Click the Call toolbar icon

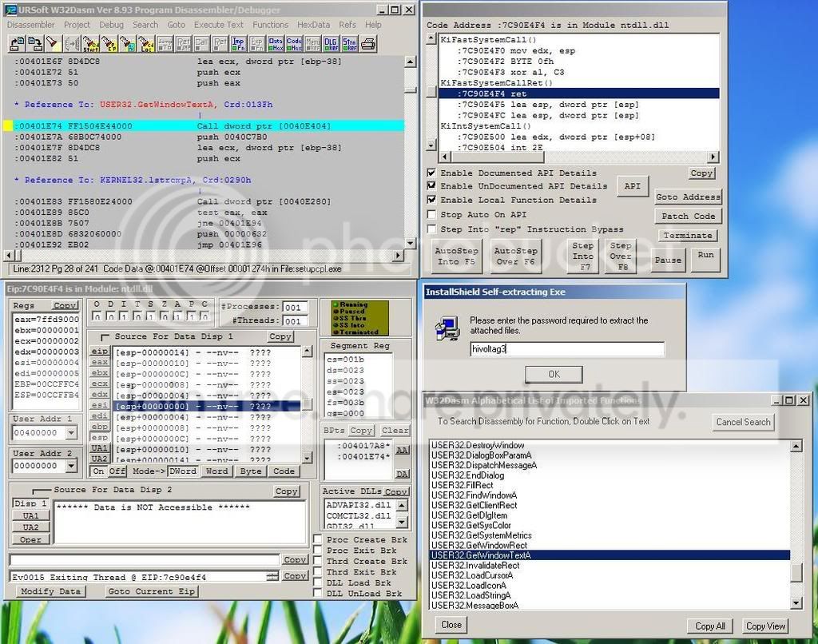(x=201, y=44)
